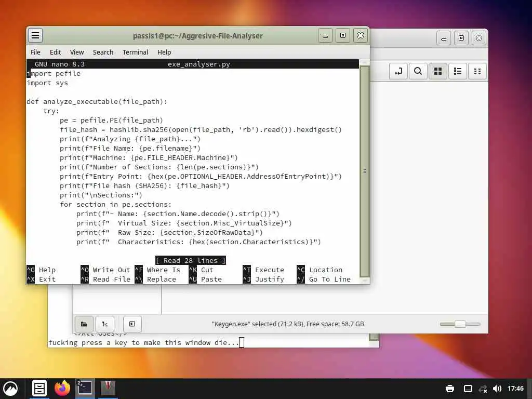Click the exe_analyser.py filename in nano header
The image size is (532, 399).
click(199, 64)
